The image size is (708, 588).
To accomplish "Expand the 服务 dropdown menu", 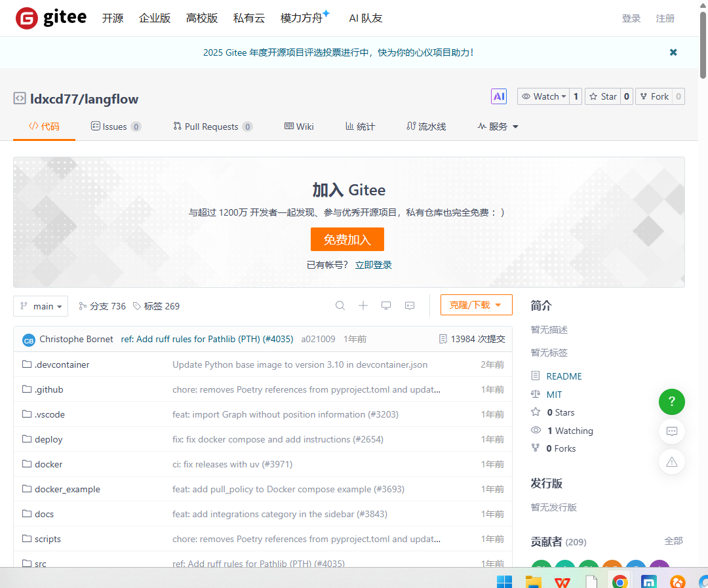I will 498,127.
